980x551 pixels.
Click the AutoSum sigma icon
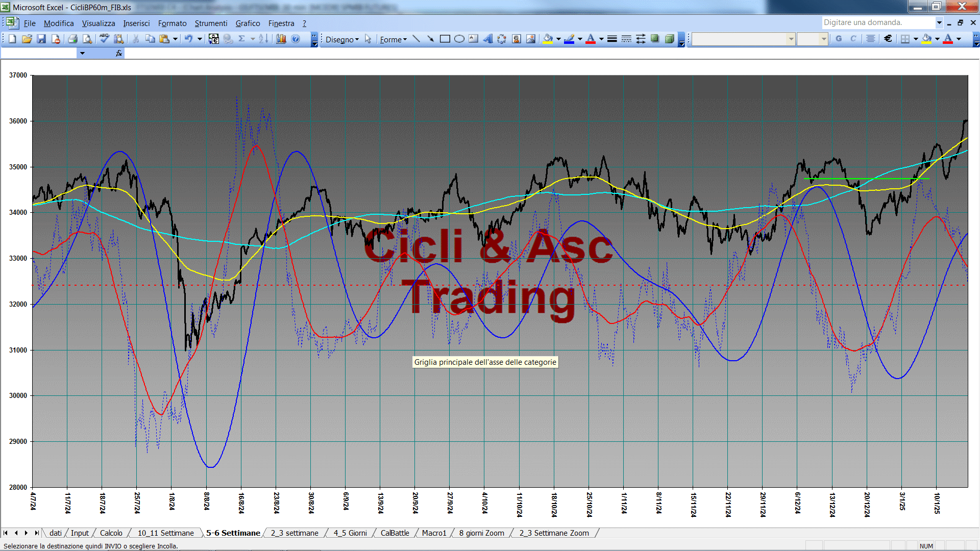(242, 39)
